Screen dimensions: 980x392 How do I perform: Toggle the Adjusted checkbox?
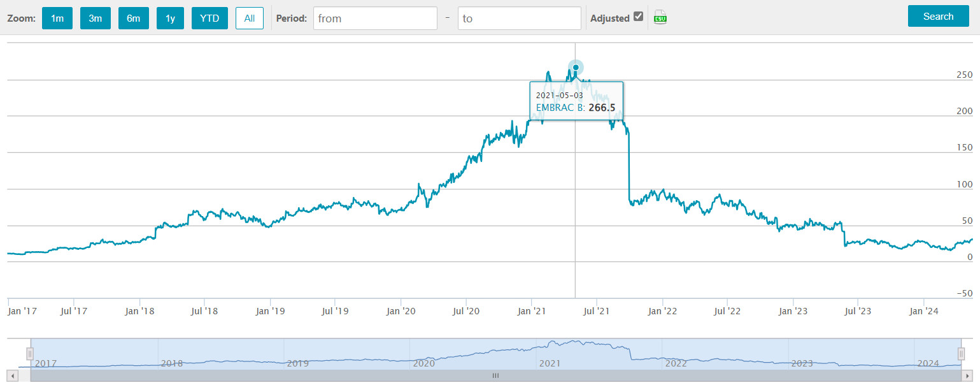pyautogui.click(x=639, y=17)
